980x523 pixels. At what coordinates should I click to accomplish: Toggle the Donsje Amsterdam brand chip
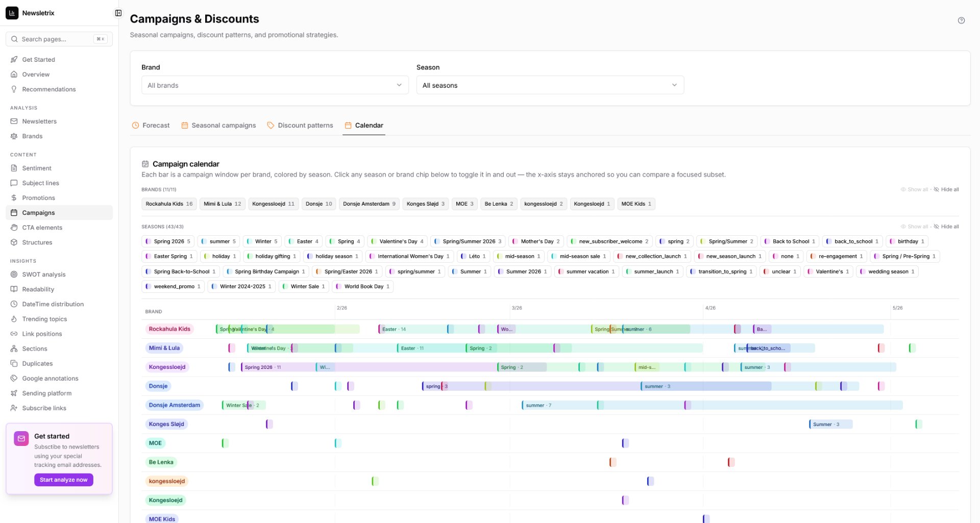pos(369,204)
